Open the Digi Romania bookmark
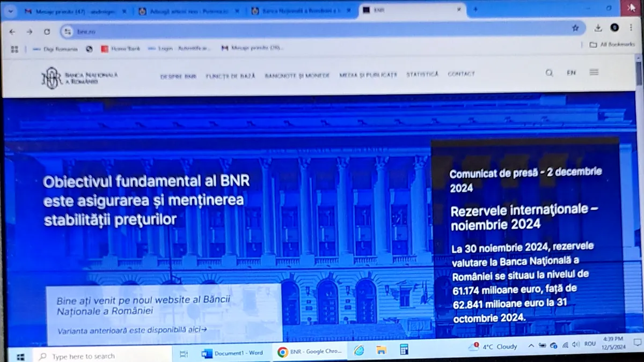644x362 pixels. coord(55,49)
